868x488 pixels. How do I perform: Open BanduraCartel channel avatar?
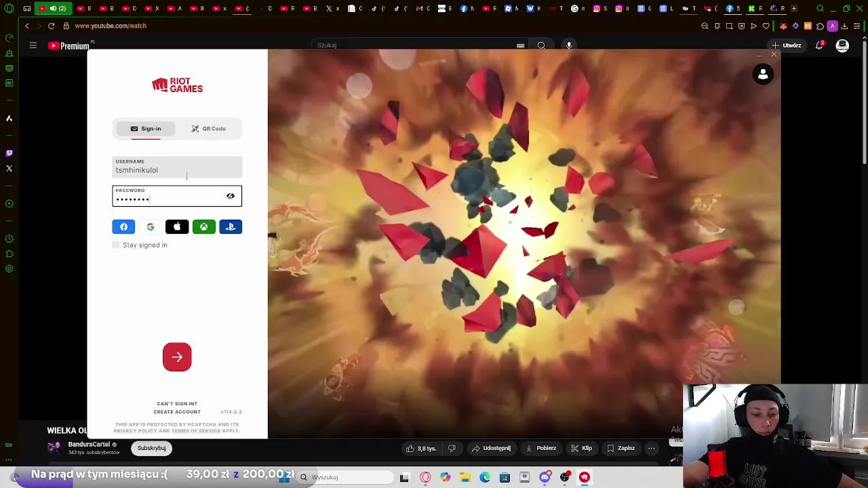[x=54, y=448]
